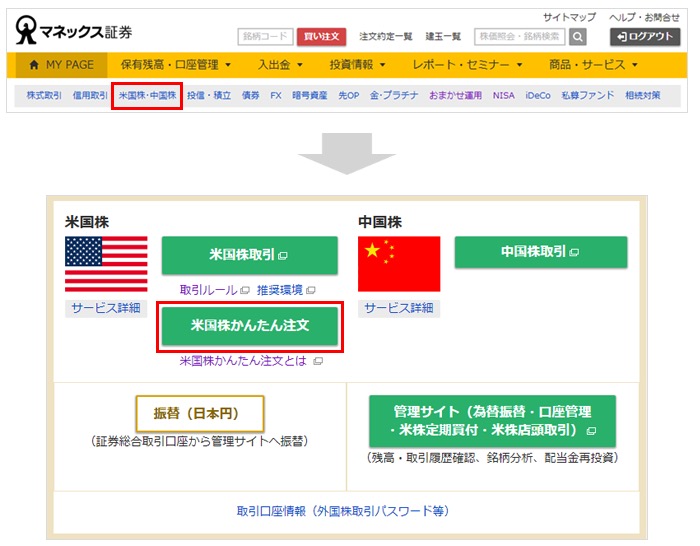Open 暗号資産 submenu item
The image size is (700, 546).
click(310, 95)
